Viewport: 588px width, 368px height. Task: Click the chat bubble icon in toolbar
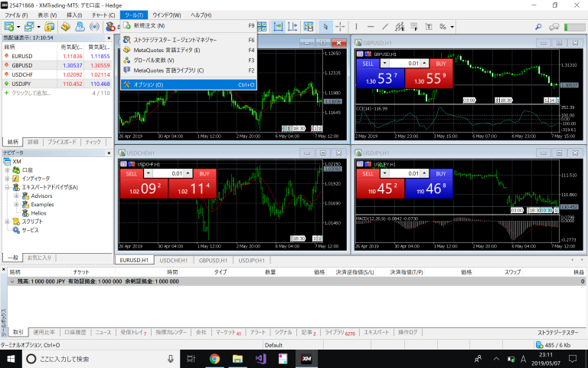tap(554, 26)
